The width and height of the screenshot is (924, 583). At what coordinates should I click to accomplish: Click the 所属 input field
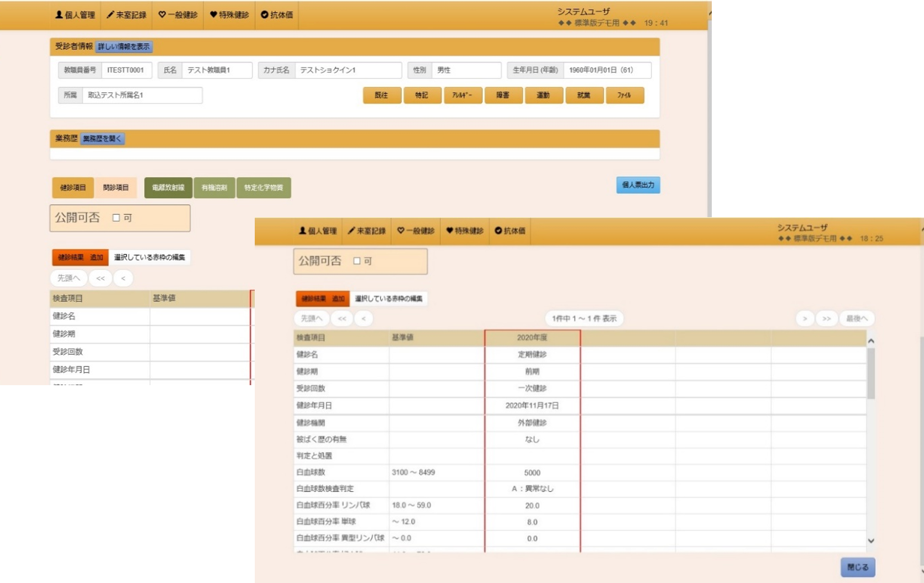click(x=142, y=95)
